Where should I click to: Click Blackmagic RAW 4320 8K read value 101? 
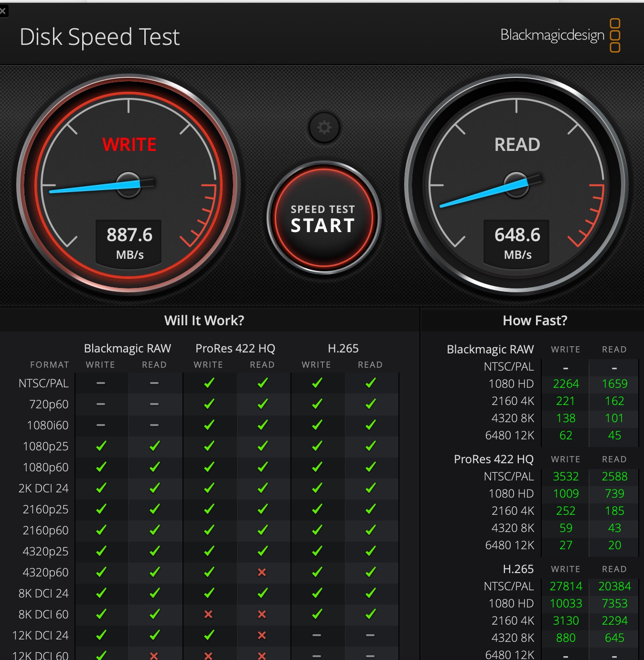[614, 418]
